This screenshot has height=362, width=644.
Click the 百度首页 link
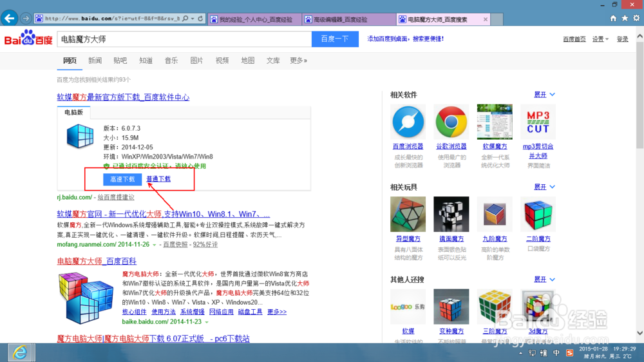coord(574,39)
